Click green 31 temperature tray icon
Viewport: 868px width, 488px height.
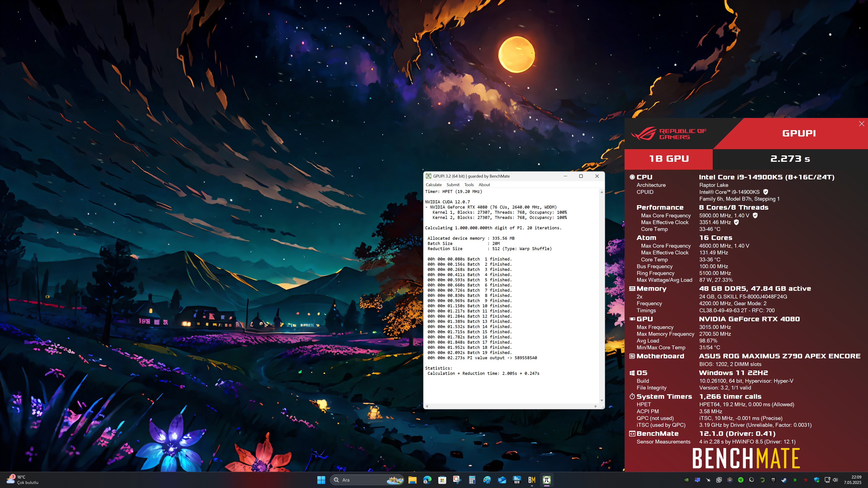pos(795,480)
